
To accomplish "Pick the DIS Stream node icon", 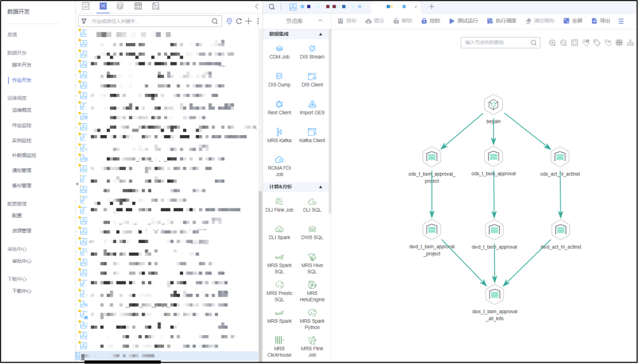I will (312, 48).
